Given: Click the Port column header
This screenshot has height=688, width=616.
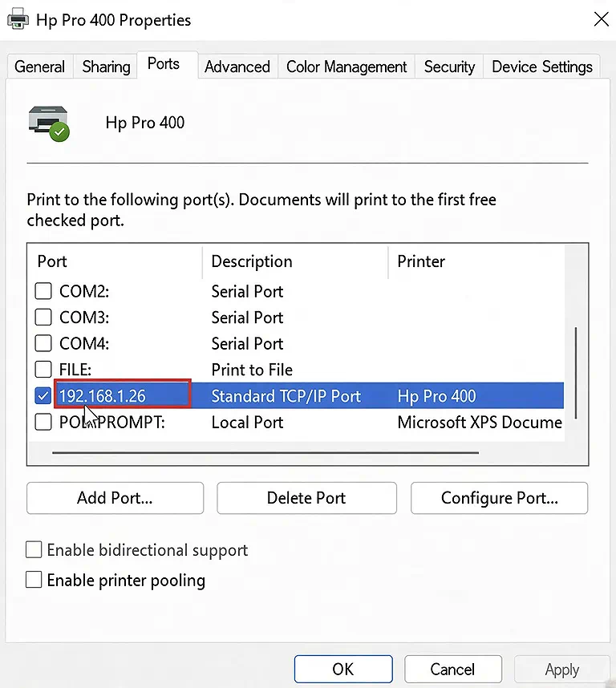Looking at the screenshot, I should (115, 261).
